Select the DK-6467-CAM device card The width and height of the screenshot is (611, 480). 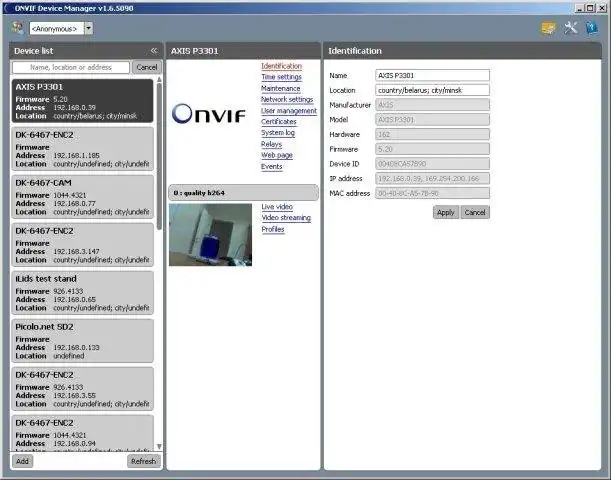pyautogui.click(x=82, y=197)
